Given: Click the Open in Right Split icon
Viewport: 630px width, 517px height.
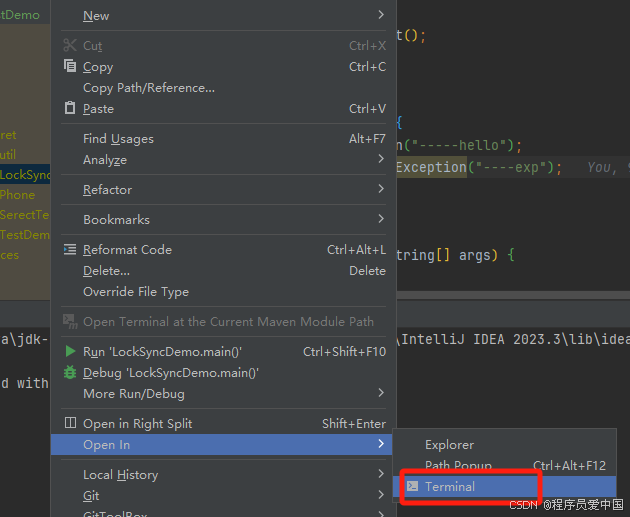Looking at the screenshot, I should (70, 423).
